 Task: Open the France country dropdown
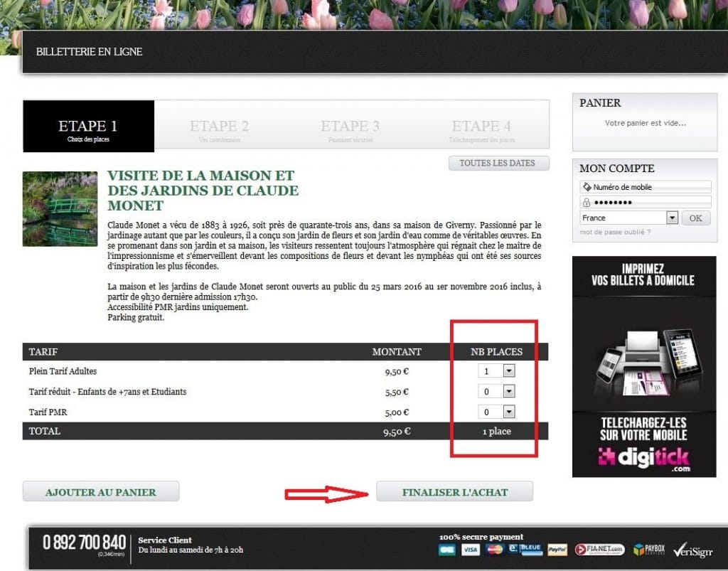(x=628, y=218)
